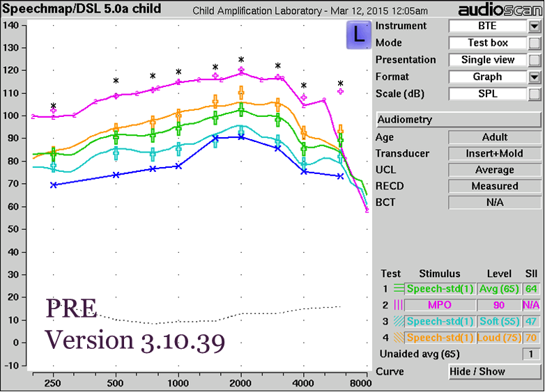545x392 pixels.
Task: Click the audioscan logo
Action: (500, 10)
